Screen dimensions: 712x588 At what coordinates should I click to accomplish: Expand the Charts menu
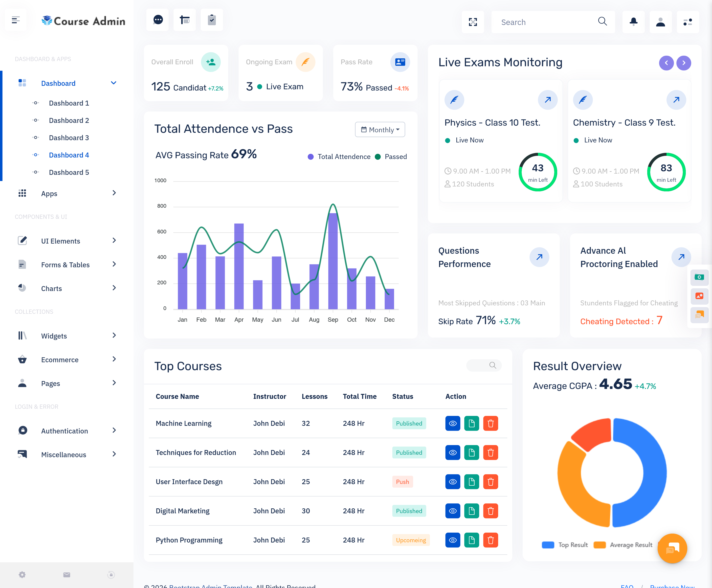(67, 288)
